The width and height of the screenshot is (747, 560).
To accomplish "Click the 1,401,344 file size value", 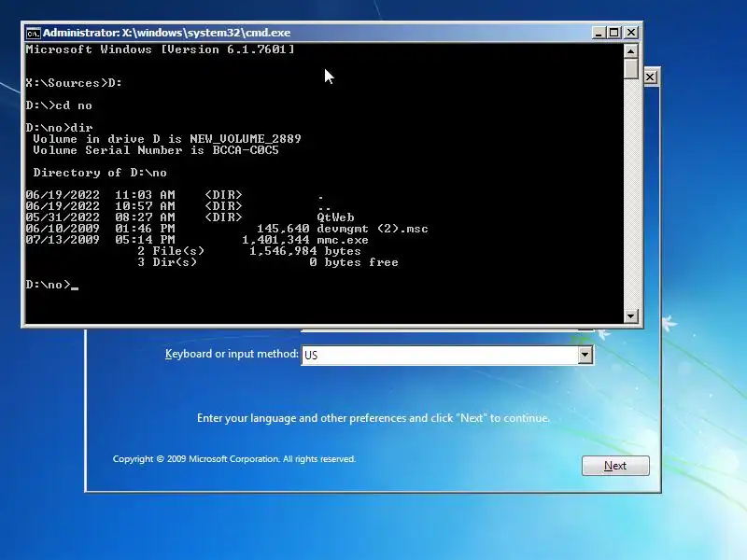I will tap(275, 240).
